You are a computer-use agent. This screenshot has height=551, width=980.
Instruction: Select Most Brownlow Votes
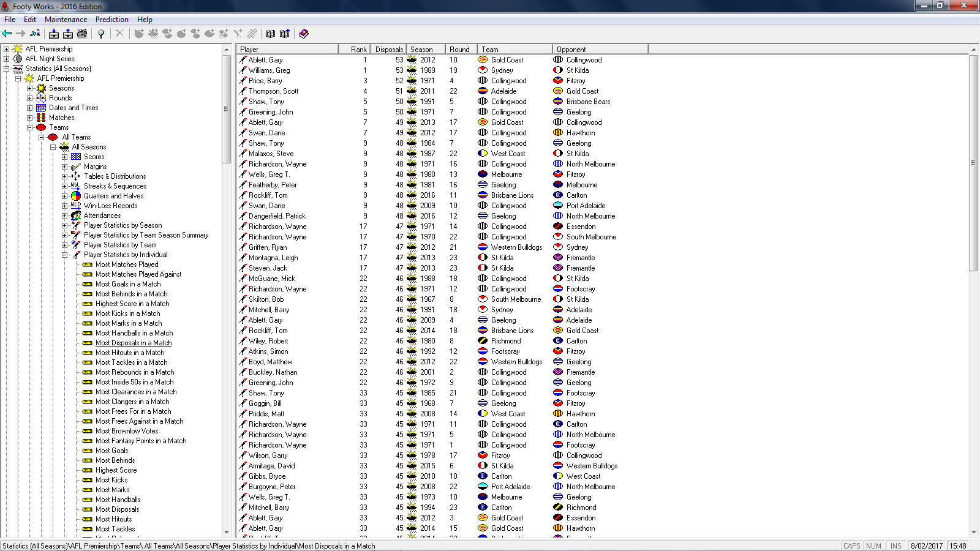coord(127,431)
